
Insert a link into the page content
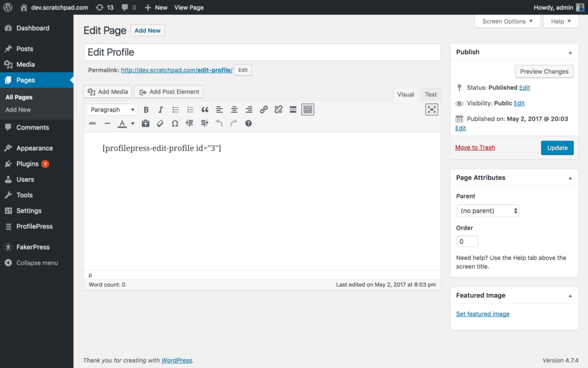tap(264, 109)
